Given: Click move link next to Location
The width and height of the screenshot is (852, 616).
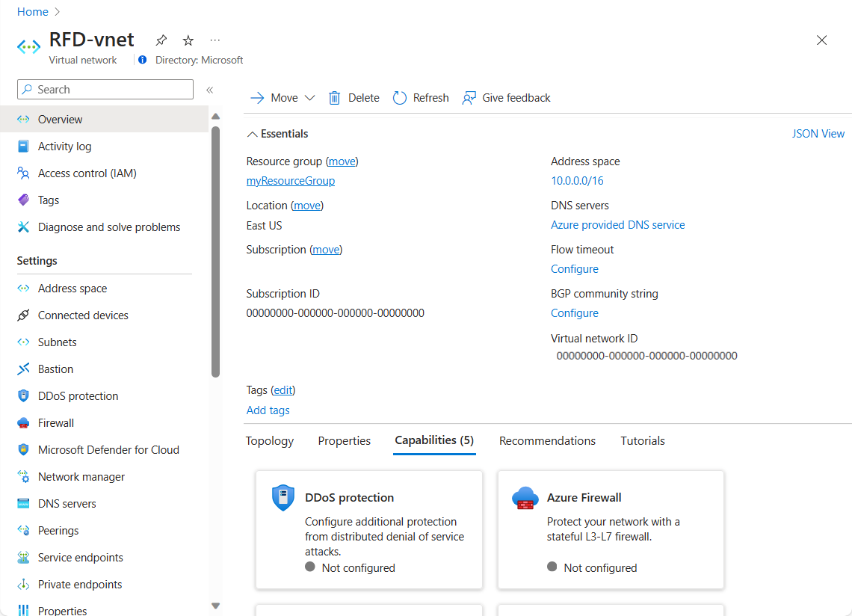Looking at the screenshot, I should 307,206.
